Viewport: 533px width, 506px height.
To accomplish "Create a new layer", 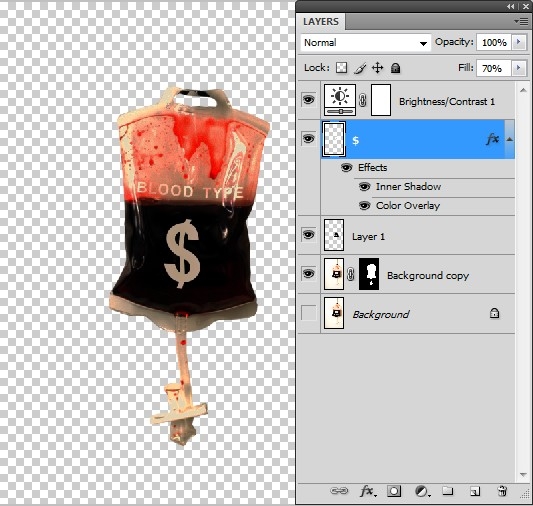I will [x=475, y=491].
